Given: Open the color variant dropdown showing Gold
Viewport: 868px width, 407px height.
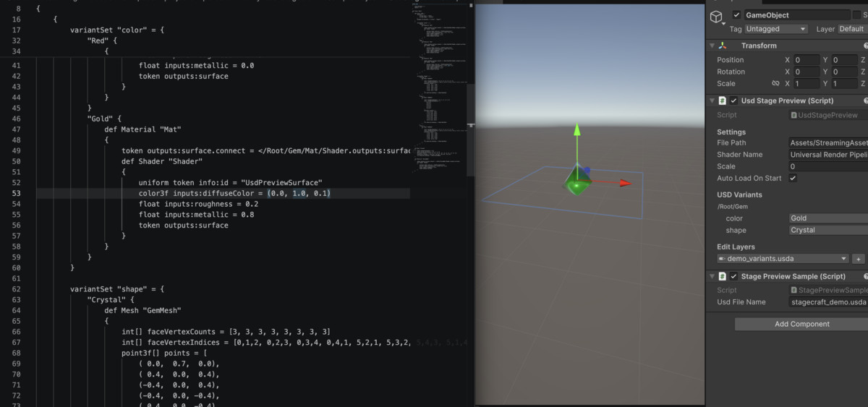Looking at the screenshot, I should coord(828,218).
